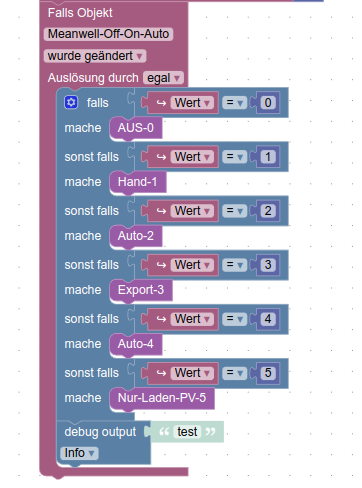Click the 'mache' label beside Nur-Laden-PV-5

(x=83, y=398)
